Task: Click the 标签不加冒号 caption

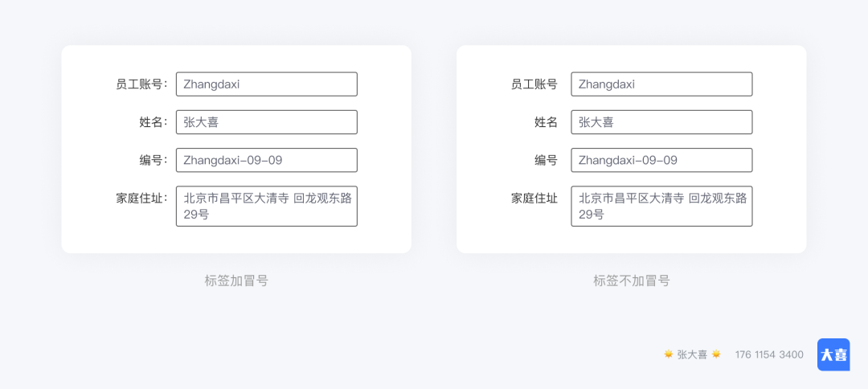Action: 632,281
